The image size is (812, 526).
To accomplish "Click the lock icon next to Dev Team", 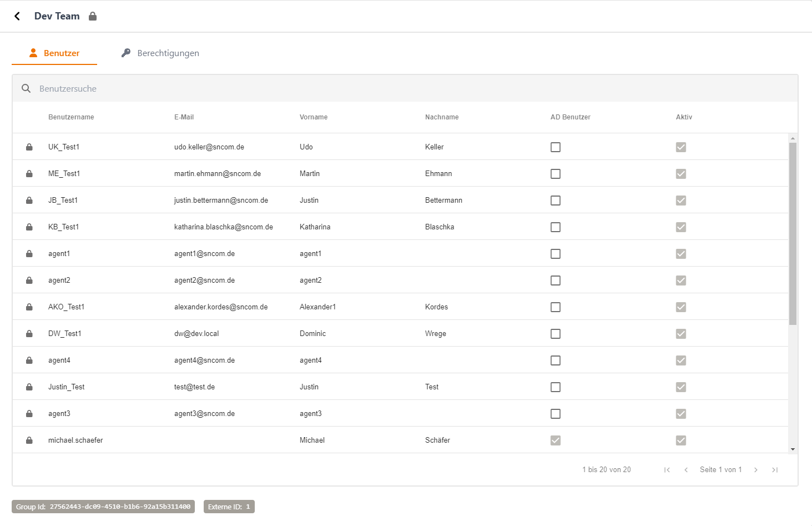I will click(x=93, y=16).
